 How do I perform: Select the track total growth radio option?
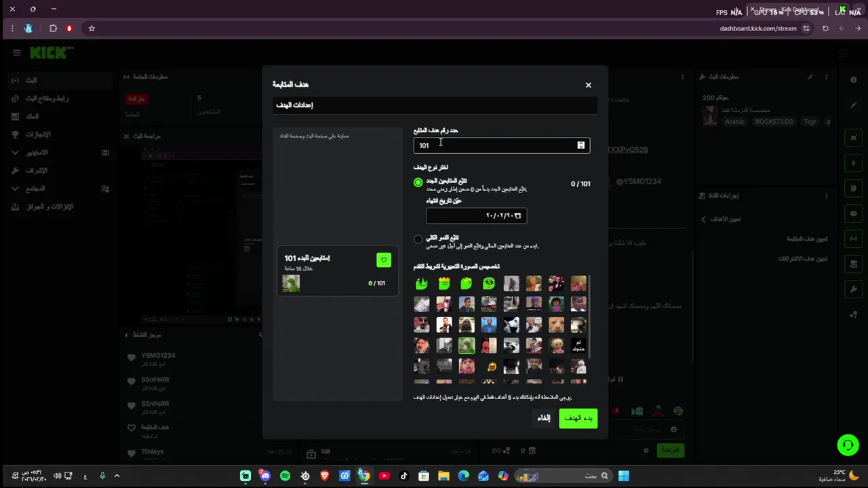418,239
